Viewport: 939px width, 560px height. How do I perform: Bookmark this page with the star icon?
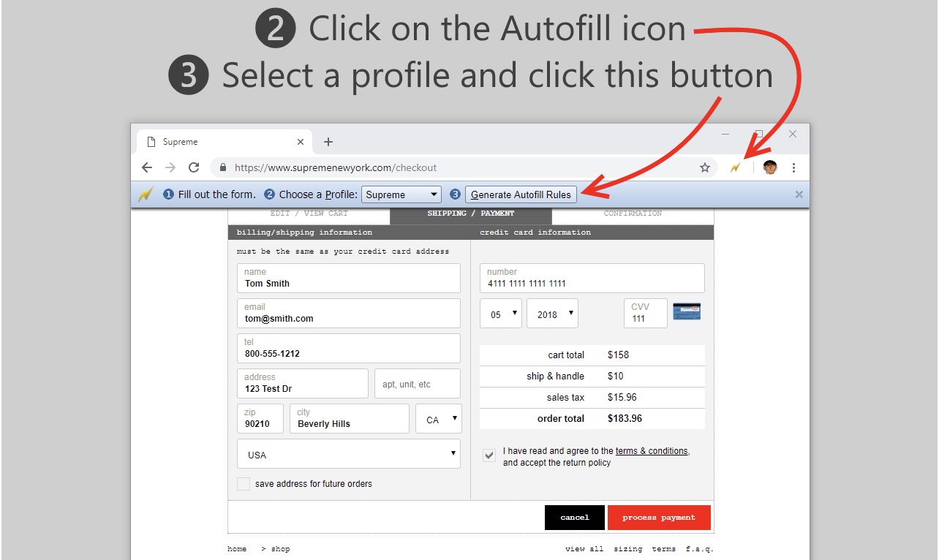705,167
